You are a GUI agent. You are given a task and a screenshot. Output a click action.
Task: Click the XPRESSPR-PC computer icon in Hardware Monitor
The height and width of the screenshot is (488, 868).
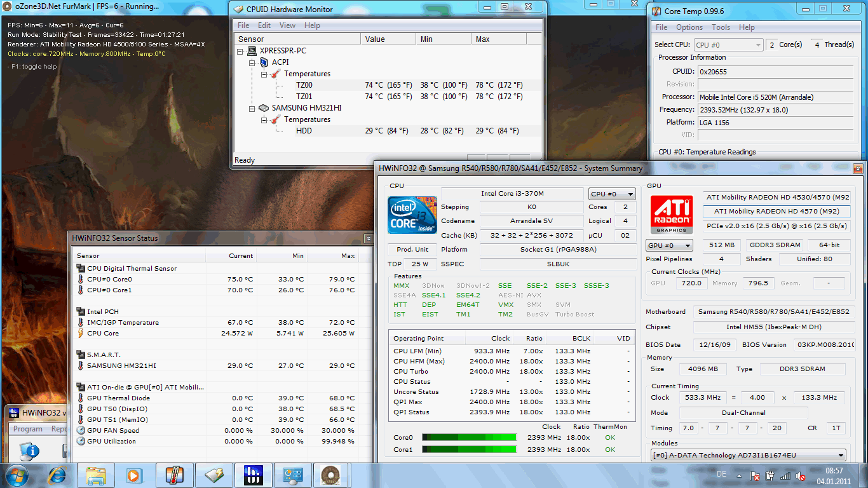(x=252, y=51)
